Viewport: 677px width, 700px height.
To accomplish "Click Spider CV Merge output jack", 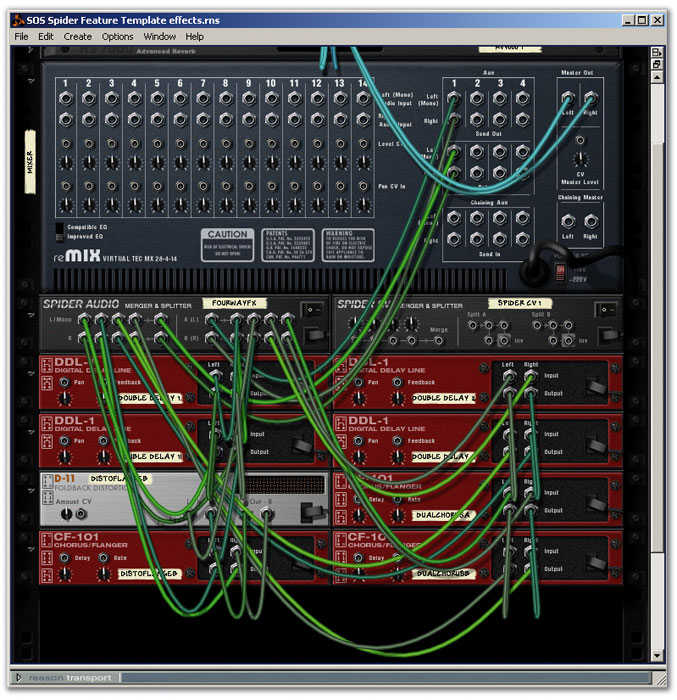I will click(439, 341).
